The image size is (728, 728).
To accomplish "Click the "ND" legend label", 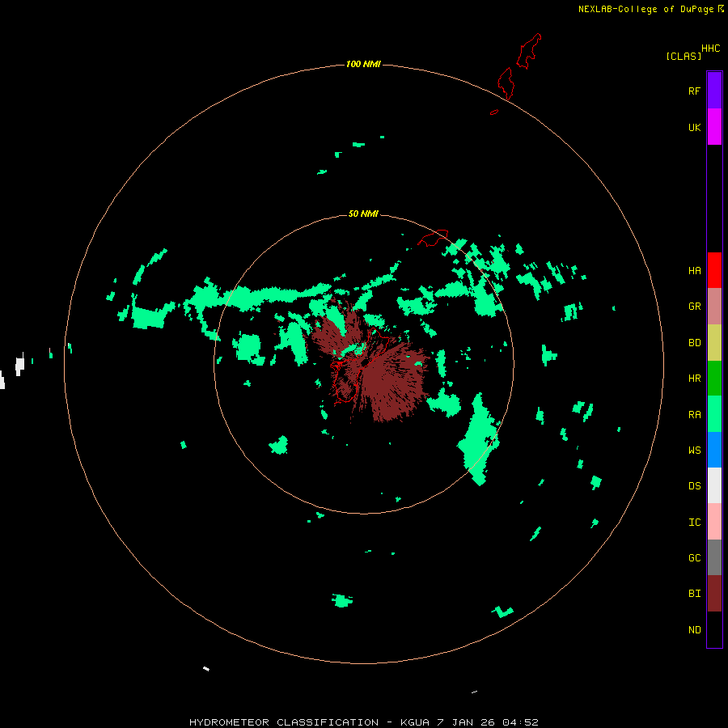I will coord(694,630).
